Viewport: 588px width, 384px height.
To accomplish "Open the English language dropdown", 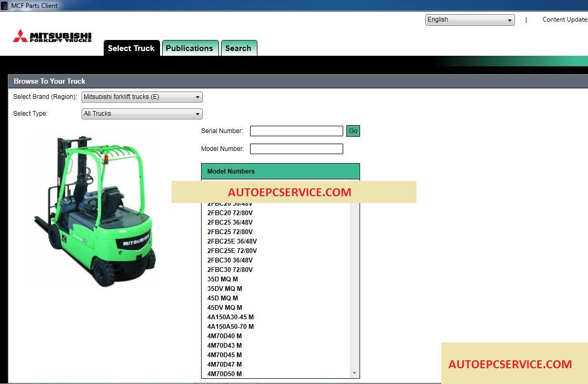I will tap(470, 20).
